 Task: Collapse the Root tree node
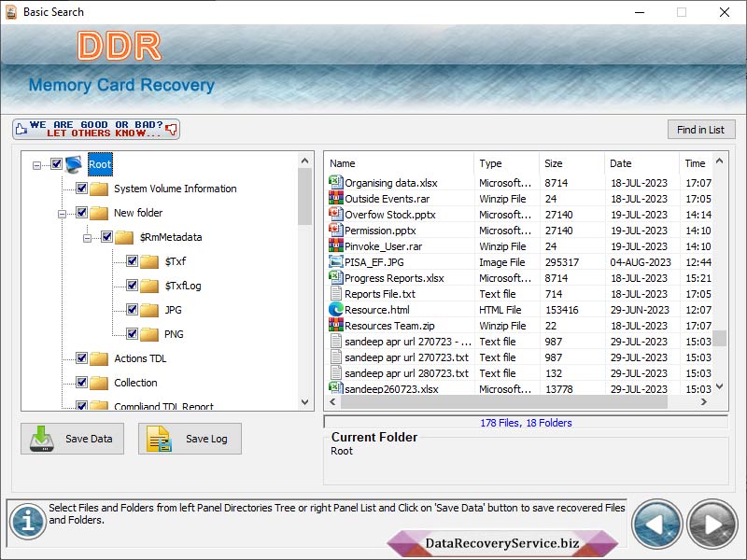37,163
